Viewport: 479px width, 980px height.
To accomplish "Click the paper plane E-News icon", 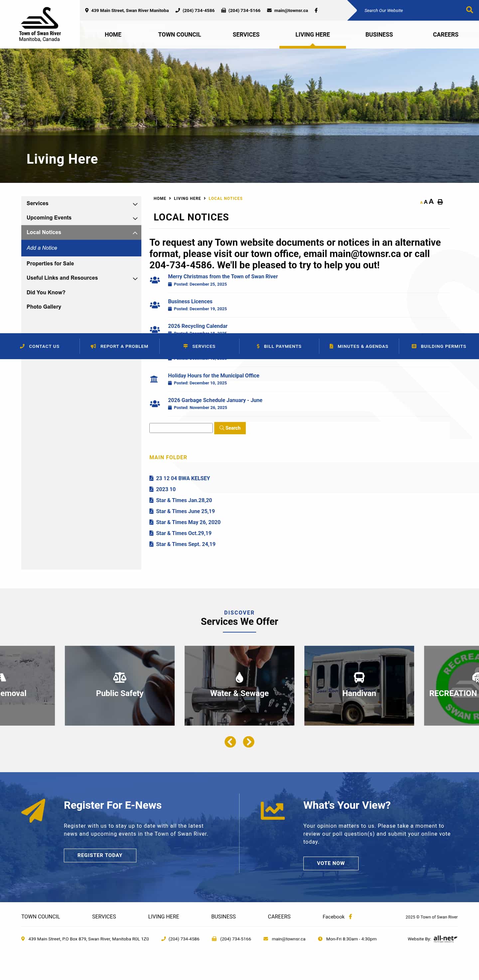I will 34,811.
